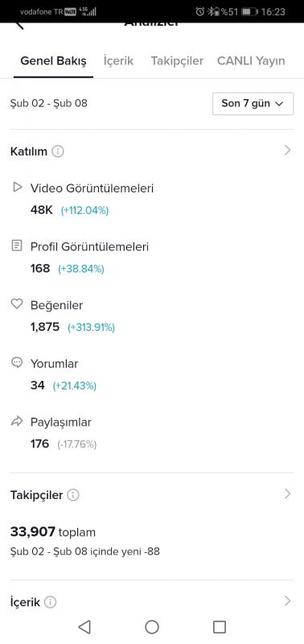The width and height of the screenshot is (304, 644).
Task: Expand the Takipçiler section chevron
Action: pos(287,494)
